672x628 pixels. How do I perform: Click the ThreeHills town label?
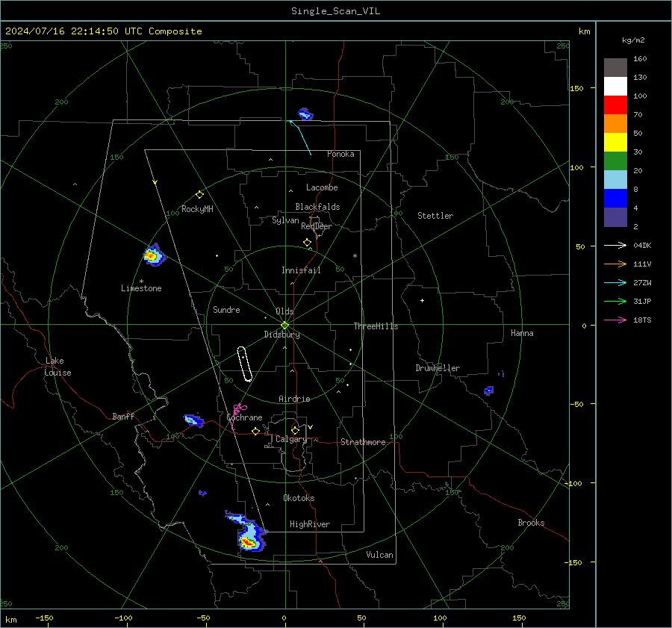[376, 326]
